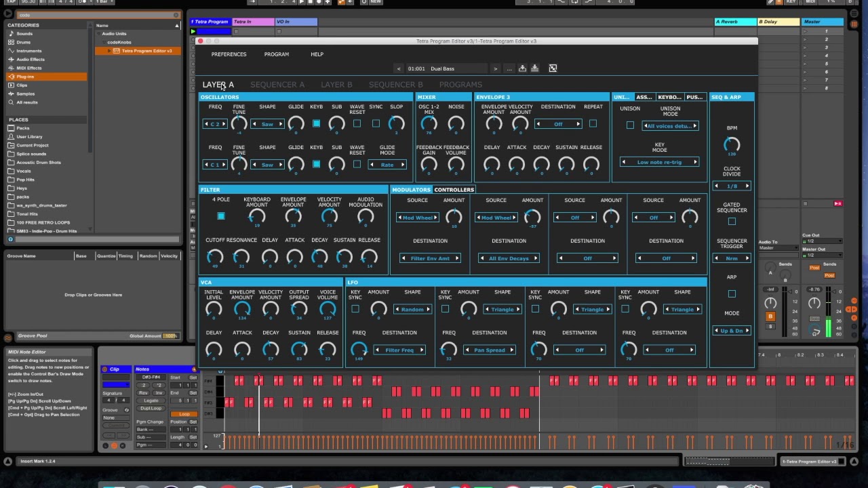Viewport: 868px width, 488px height.
Task: Adjust the BPM knob
Action: click(x=732, y=144)
